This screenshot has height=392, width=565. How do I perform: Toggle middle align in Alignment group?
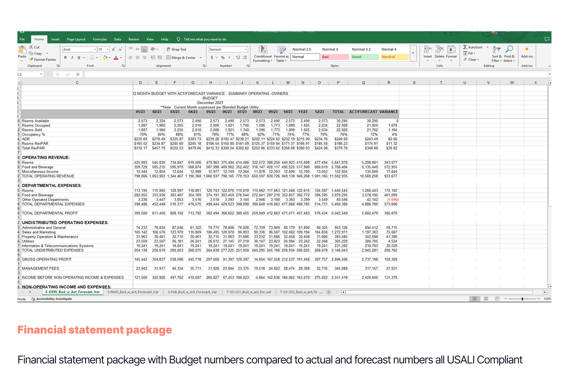(x=138, y=49)
